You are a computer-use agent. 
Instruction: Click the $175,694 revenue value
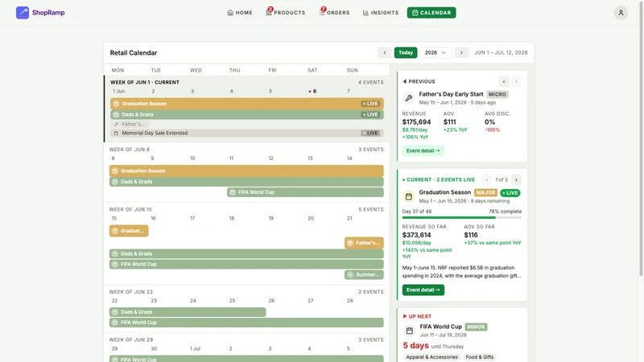pos(416,122)
